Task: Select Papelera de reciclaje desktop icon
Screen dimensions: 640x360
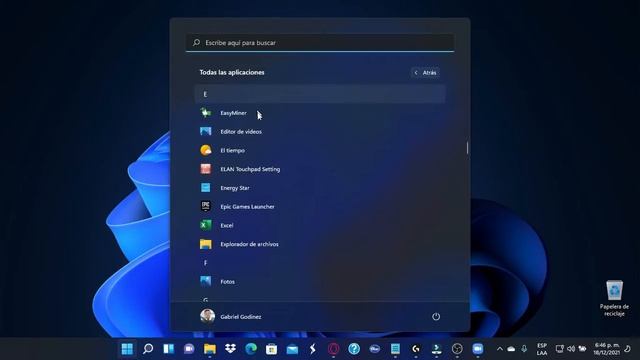Action: point(614,298)
